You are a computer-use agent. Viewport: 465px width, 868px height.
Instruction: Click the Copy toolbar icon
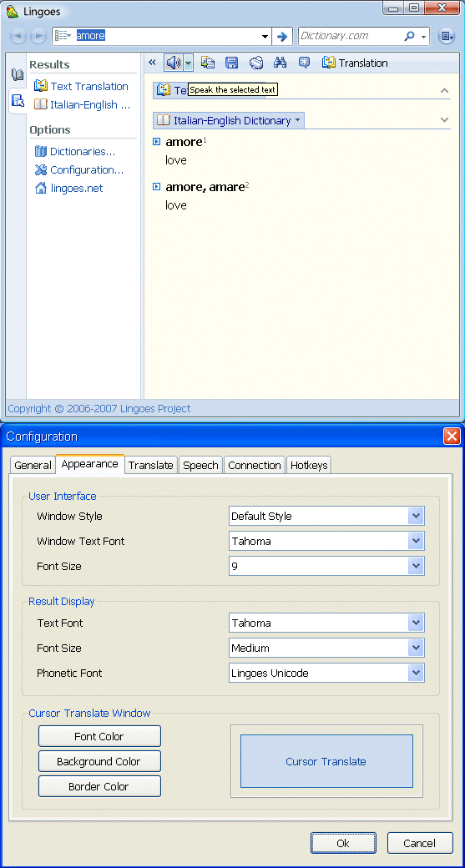coord(208,63)
